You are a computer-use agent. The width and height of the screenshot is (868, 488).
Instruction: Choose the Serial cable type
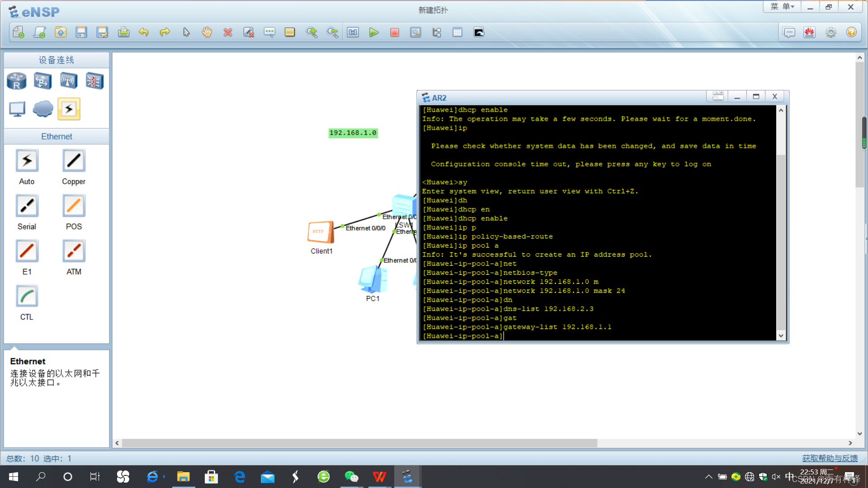[x=27, y=206]
